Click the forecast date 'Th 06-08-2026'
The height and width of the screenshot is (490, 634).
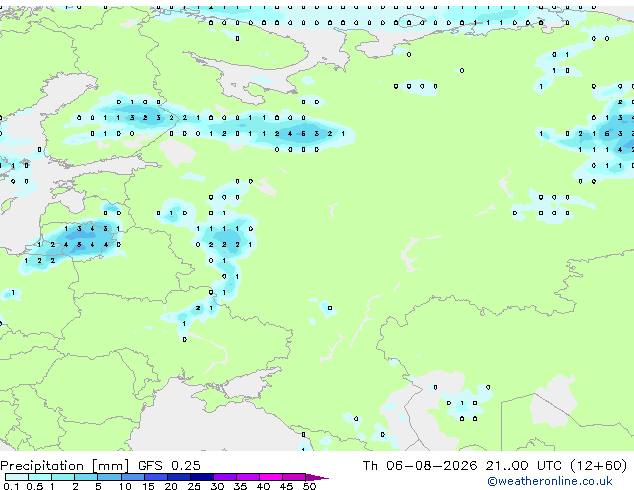[x=420, y=466]
